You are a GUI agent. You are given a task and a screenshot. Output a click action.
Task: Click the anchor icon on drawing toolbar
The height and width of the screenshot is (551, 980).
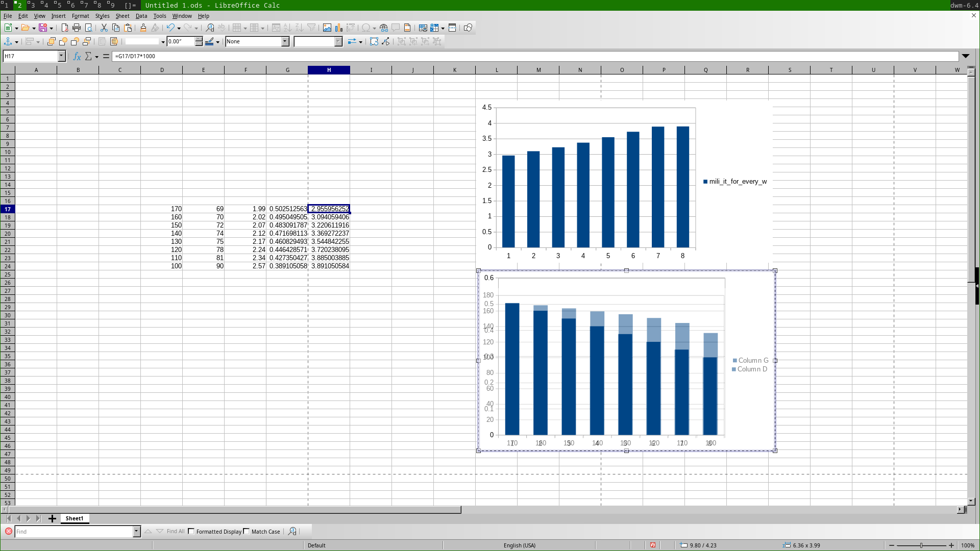[x=8, y=41]
